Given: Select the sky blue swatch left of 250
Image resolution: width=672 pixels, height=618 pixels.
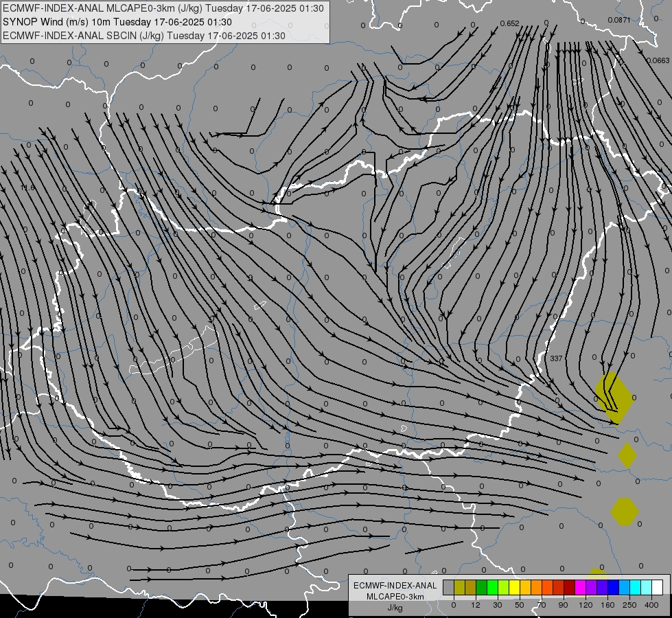Looking at the screenshot, I should [625, 587].
